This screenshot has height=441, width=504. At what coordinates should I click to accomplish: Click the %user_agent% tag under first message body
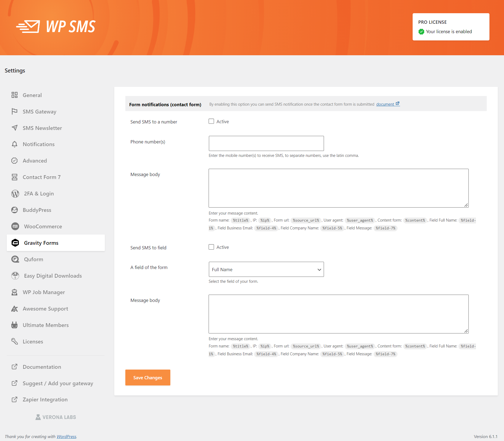click(360, 220)
